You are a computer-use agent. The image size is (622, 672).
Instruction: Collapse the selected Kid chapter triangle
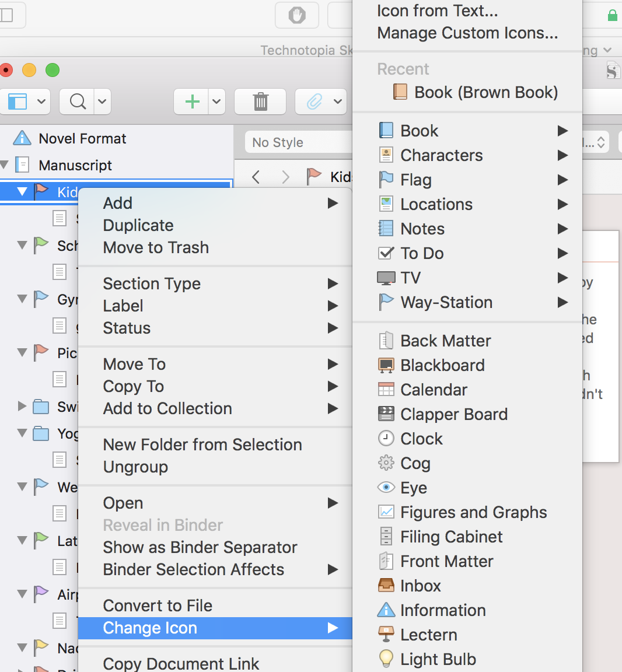coord(22,191)
